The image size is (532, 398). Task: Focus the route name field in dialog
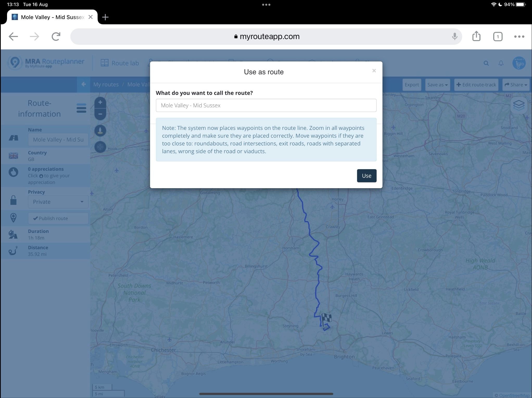[266, 105]
